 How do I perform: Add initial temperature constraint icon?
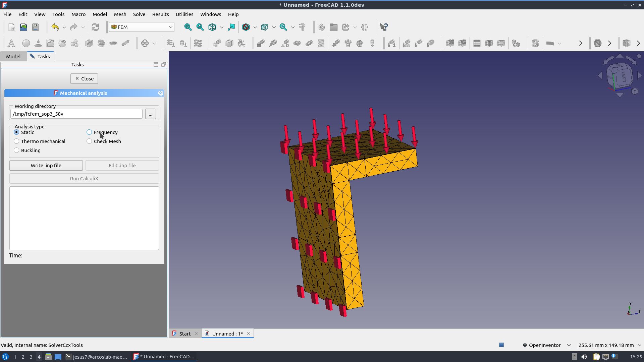tap(391, 43)
